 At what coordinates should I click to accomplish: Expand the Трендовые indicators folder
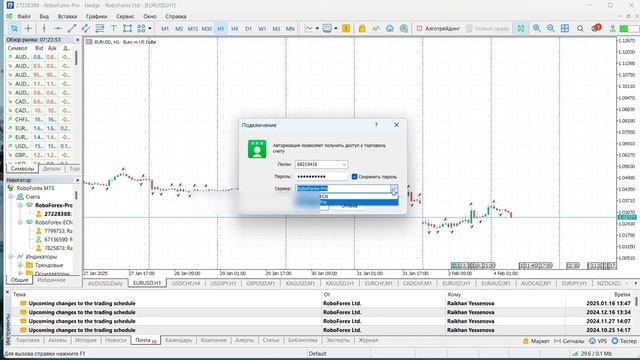[20, 265]
